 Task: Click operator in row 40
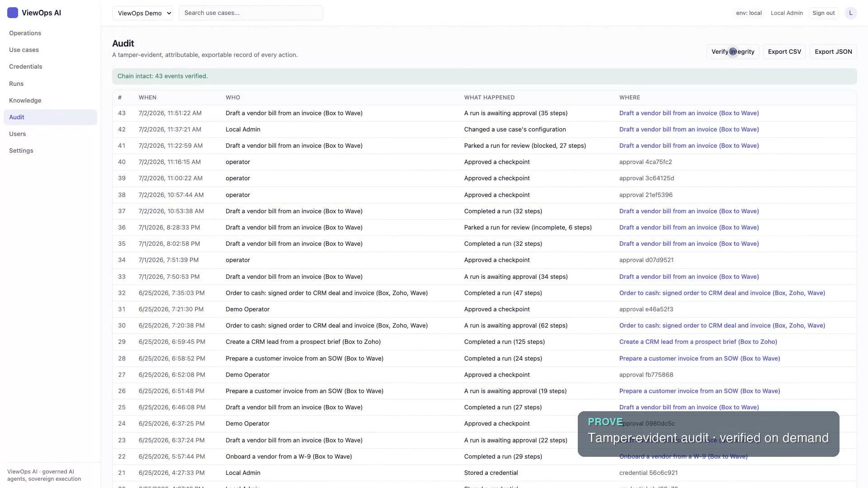tap(238, 162)
